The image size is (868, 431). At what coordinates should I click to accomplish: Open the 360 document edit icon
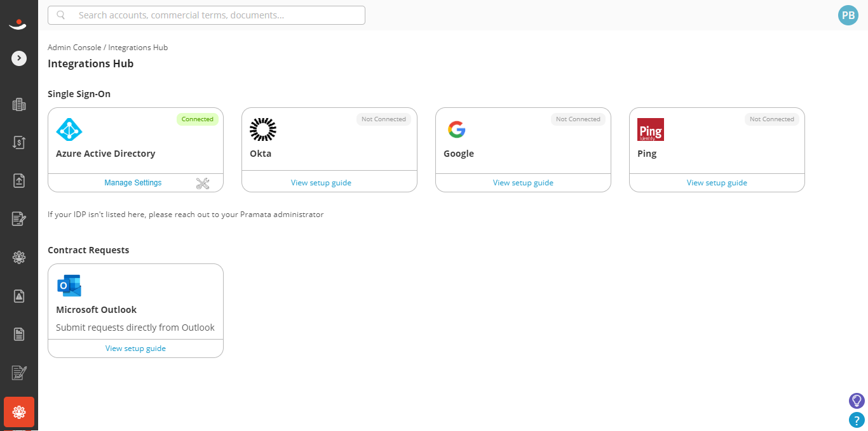point(19,373)
